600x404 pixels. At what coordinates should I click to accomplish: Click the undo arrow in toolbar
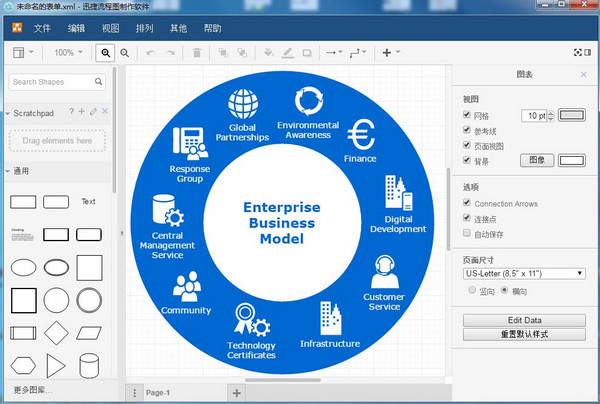pyautogui.click(x=150, y=52)
